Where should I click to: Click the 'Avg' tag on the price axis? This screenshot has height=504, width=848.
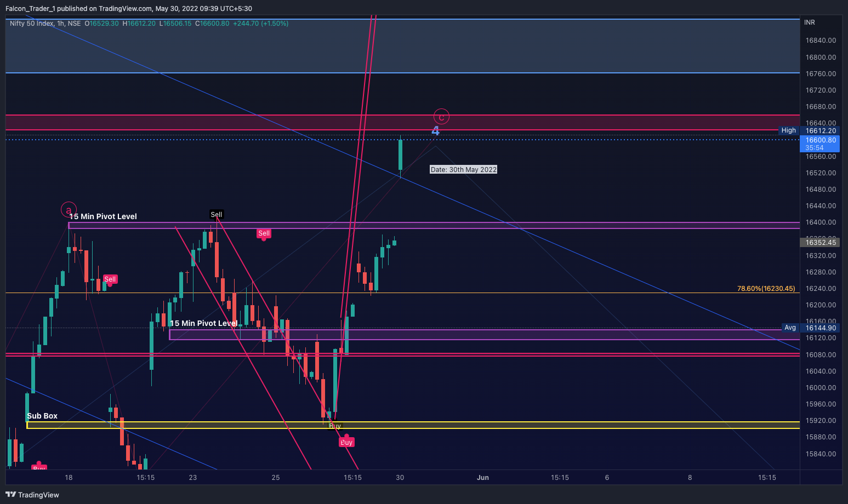click(790, 328)
